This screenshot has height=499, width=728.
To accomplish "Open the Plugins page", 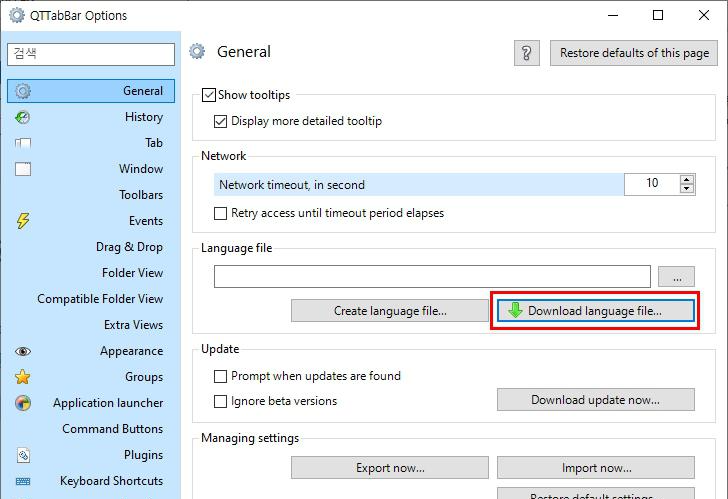I will pyautogui.click(x=91, y=455).
